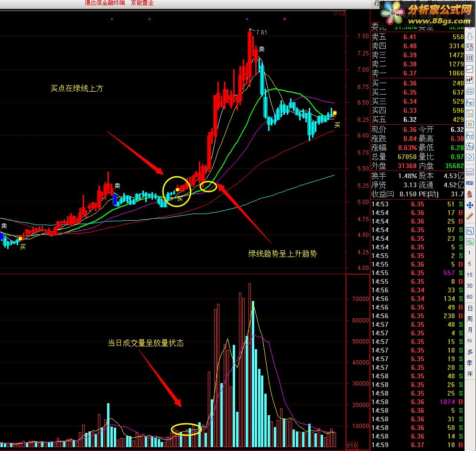
Task: Open the stacked windows icon in the sidebar
Action: [x=470, y=91]
